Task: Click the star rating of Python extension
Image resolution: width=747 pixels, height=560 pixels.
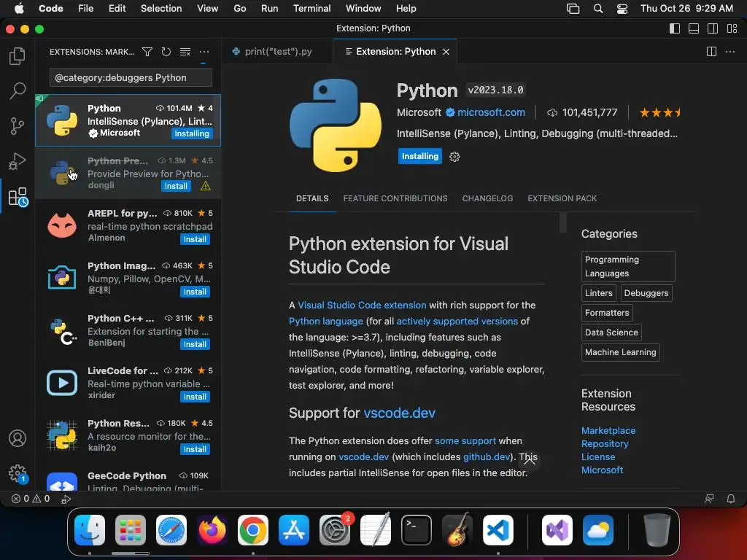Action: coord(659,113)
